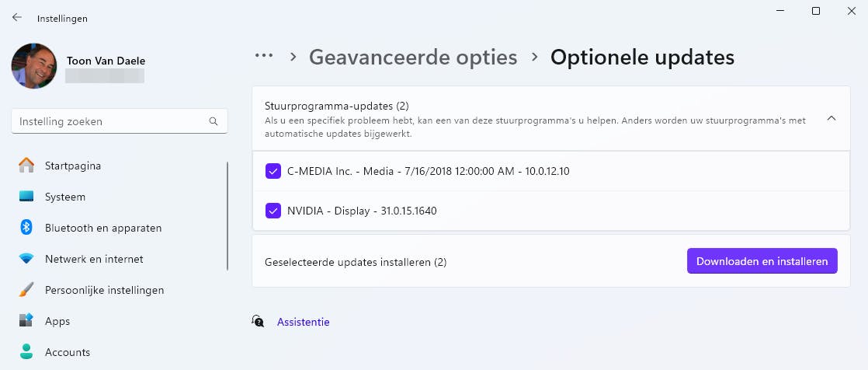Click Downloaden en installeren button

(x=762, y=261)
